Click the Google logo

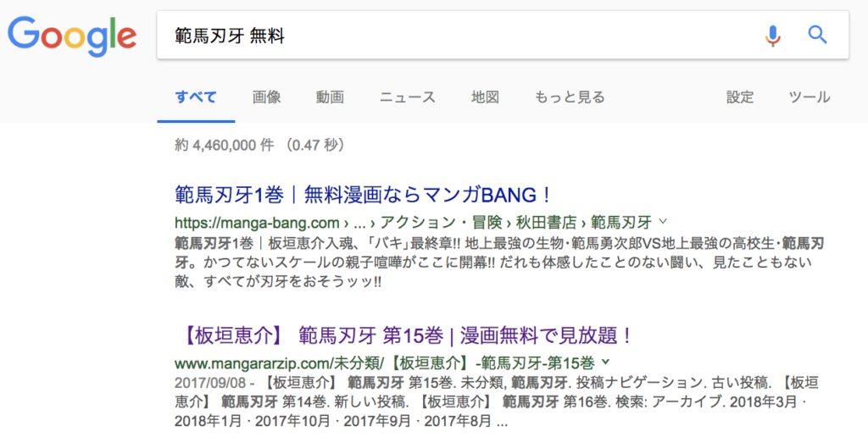[72, 36]
